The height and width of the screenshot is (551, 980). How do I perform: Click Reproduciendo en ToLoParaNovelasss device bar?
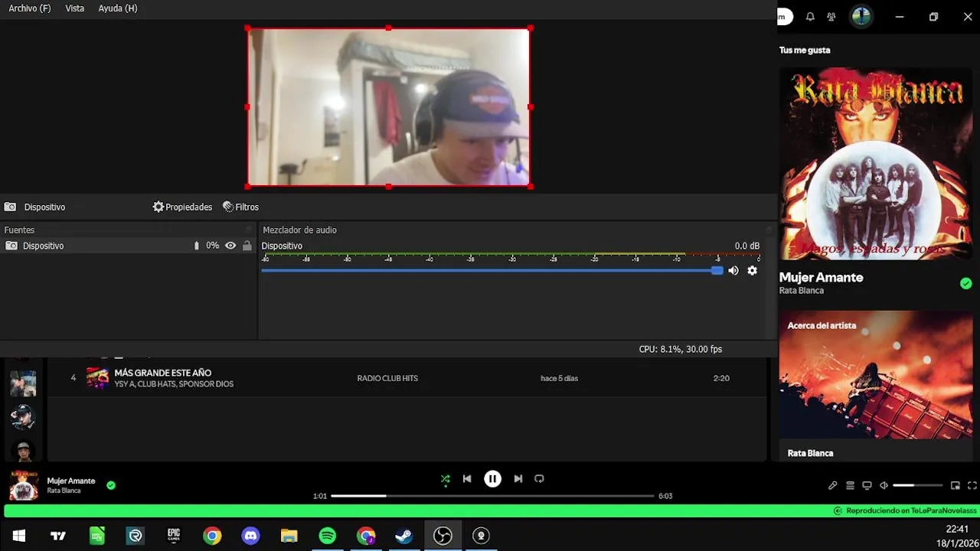[490, 510]
